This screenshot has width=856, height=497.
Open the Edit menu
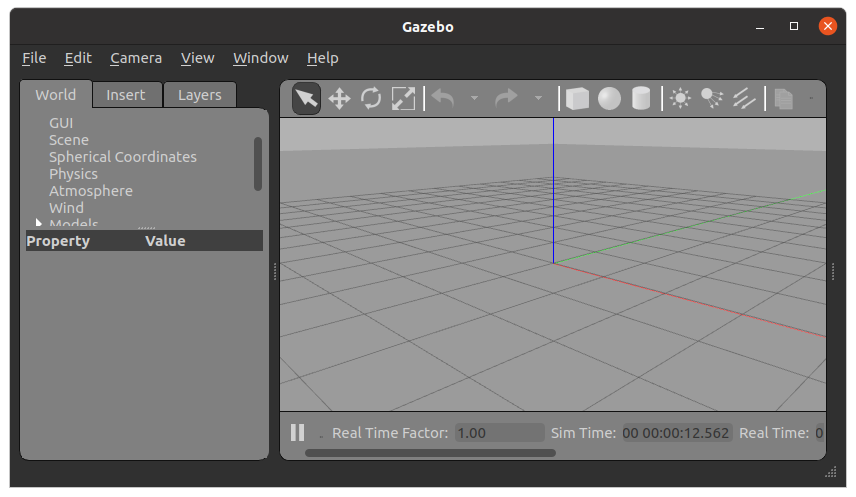tap(78, 58)
